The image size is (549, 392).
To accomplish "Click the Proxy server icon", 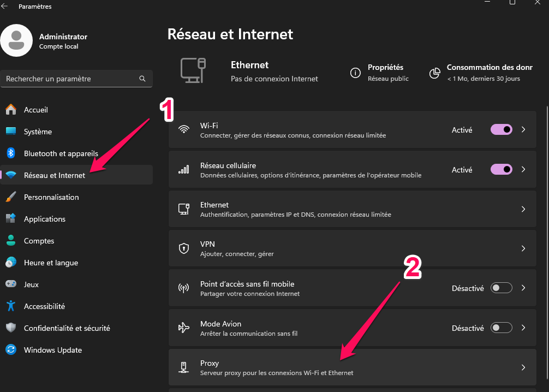I will point(183,367).
